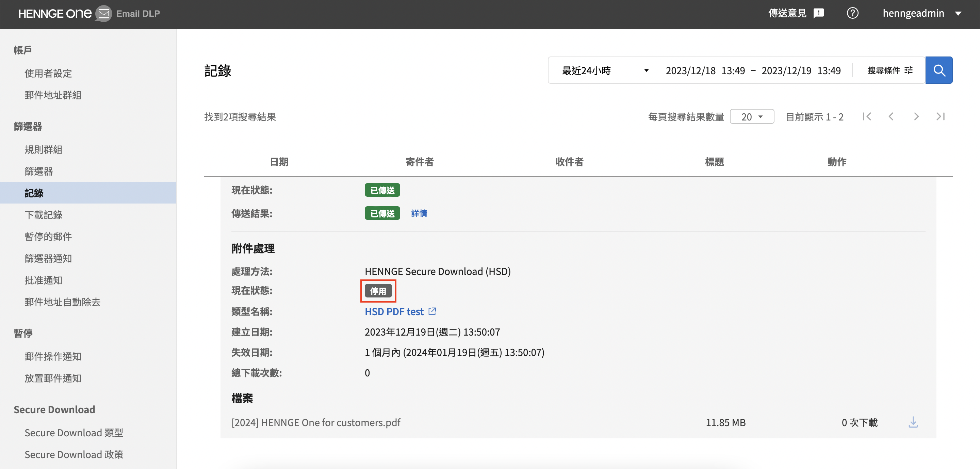Viewport: 980px width, 469px height.
Task: Click the blue search magnifier button
Action: (x=938, y=70)
